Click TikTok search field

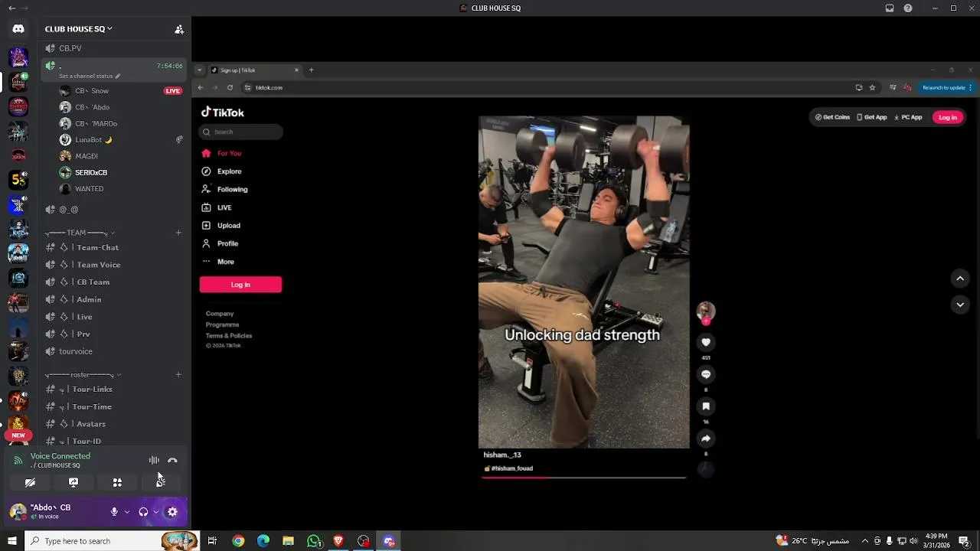pyautogui.click(x=240, y=132)
